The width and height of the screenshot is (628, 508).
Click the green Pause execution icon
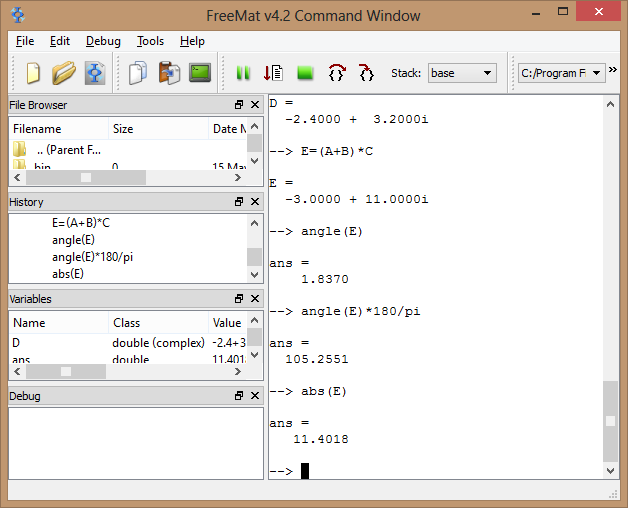coord(243,73)
